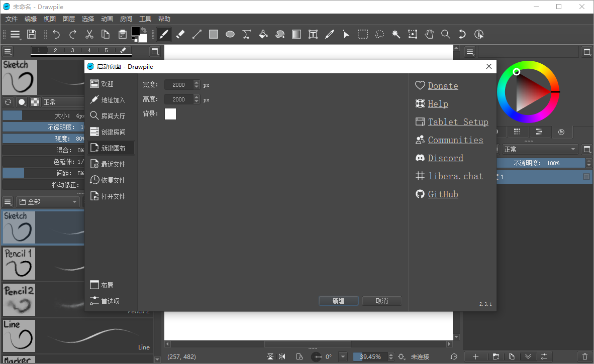Delete layer using the trash icon
Screen dimensions: 594x364
(x=585, y=356)
